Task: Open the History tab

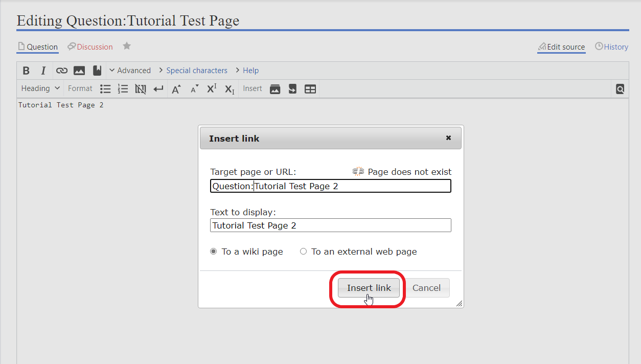Action: coord(611,47)
